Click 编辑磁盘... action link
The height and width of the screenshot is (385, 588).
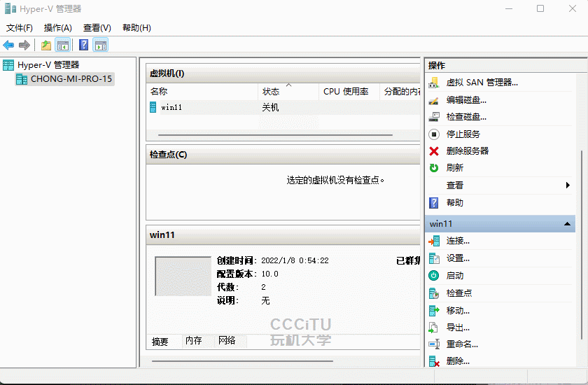(466, 100)
